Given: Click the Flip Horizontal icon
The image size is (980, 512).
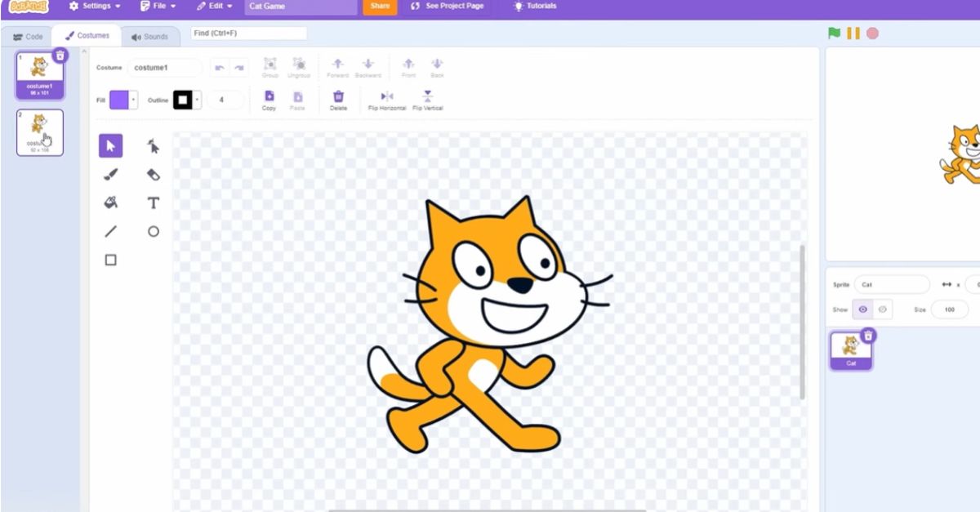Looking at the screenshot, I should pyautogui.click(x=386, y=96).
